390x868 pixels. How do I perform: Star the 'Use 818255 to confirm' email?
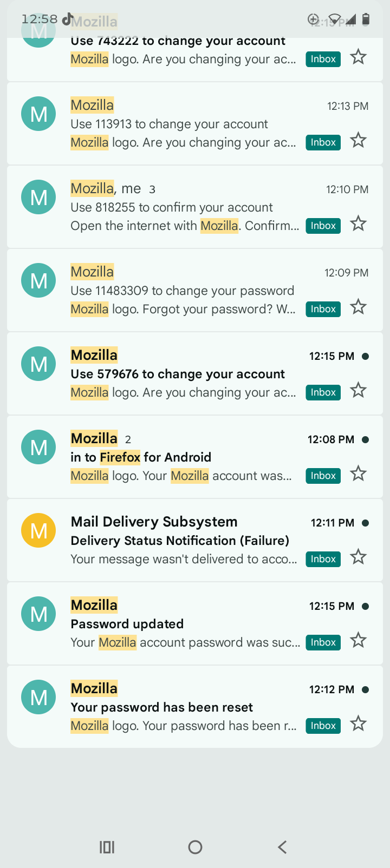[358, 224]
